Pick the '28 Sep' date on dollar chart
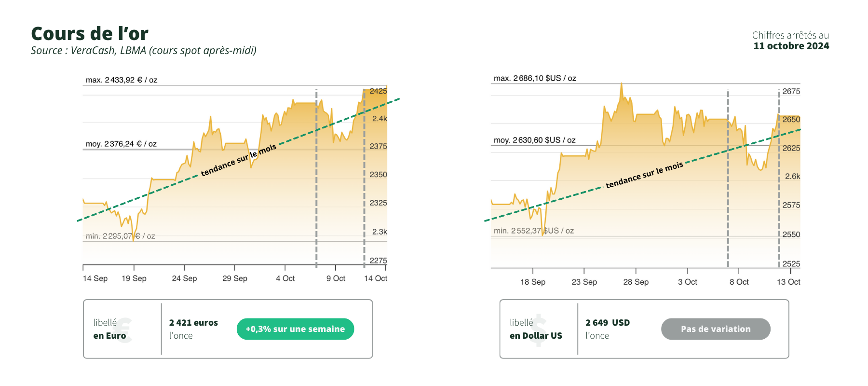 point(636,282)
